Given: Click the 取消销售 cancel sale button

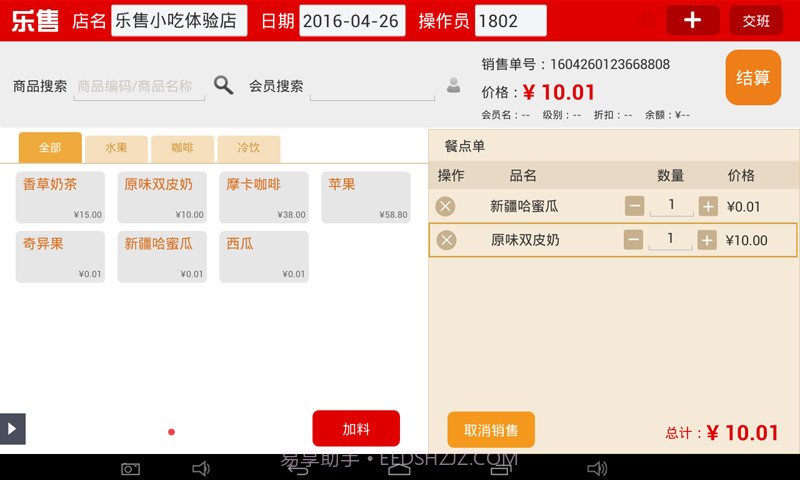Looking at the screenshot, I should tap(491, 430).
